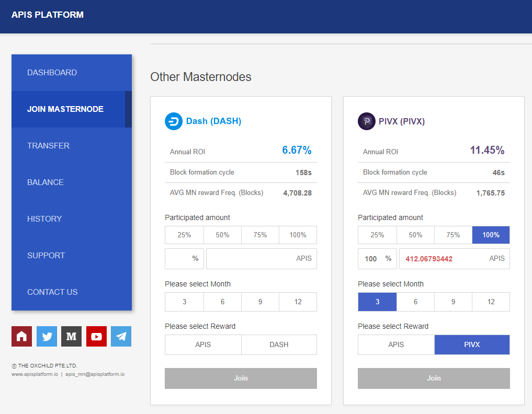Select 50% participation for Dash
Viewport: 532px width, 414px height.
point(222,235)
